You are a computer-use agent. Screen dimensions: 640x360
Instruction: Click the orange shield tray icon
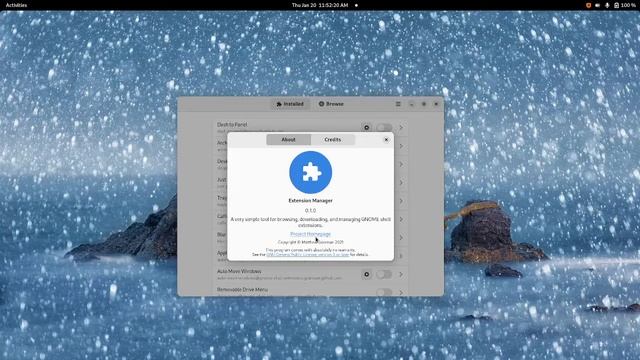589,5
